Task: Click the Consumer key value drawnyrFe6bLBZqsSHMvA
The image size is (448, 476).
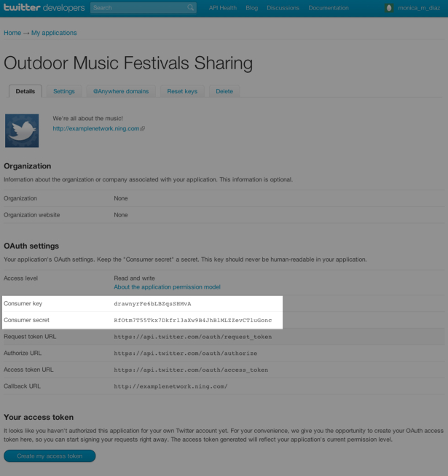Action: tap(152, 303)
